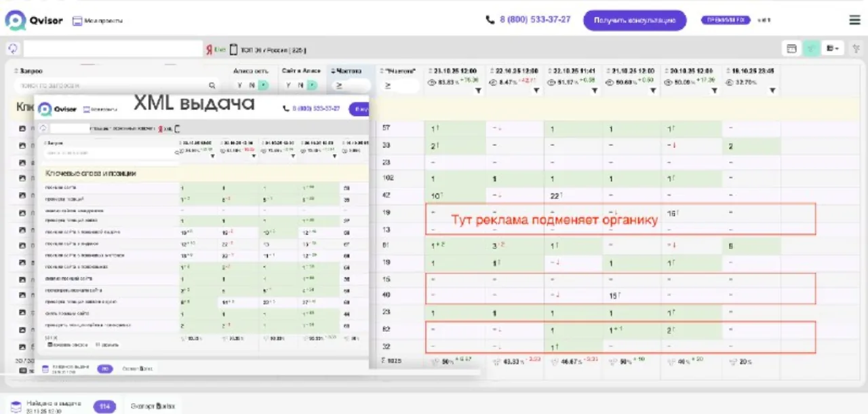Viewport: 868px width, 414px height.
Task: Open the filter funnel for 21.10.25 12:00
Action: coord(654,90)
